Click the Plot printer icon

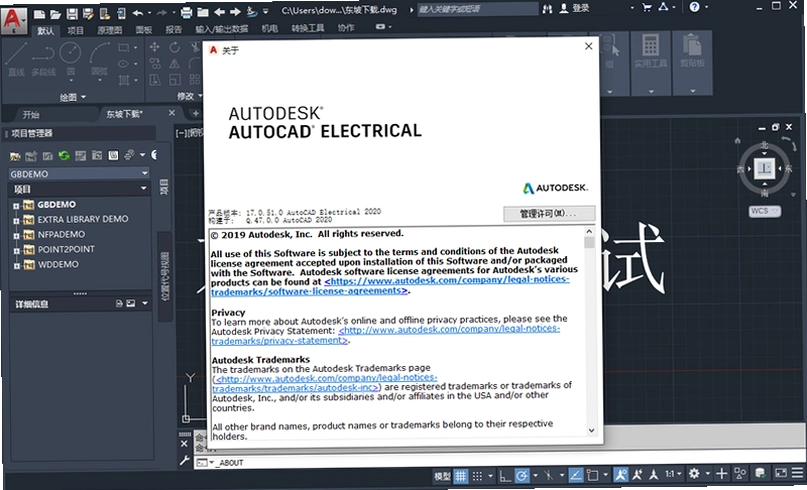pos(186,12)
